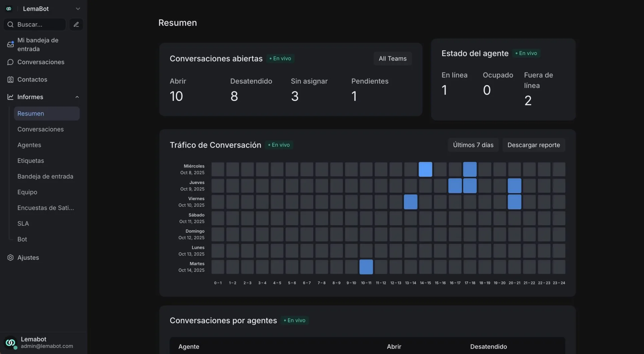
Task: Open the inbox icon for Mi bandeja de entrada
Action: coord(10,44)
